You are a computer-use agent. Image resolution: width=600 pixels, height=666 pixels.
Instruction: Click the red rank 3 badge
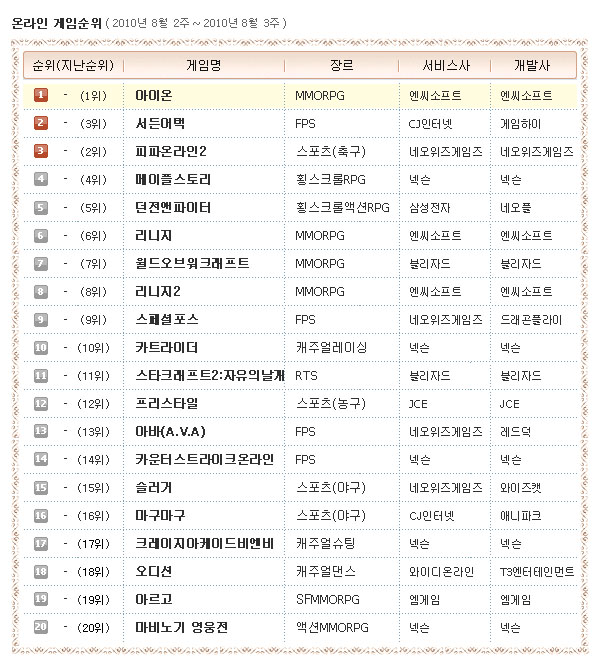pyautogui.click(x=41, y=151)
